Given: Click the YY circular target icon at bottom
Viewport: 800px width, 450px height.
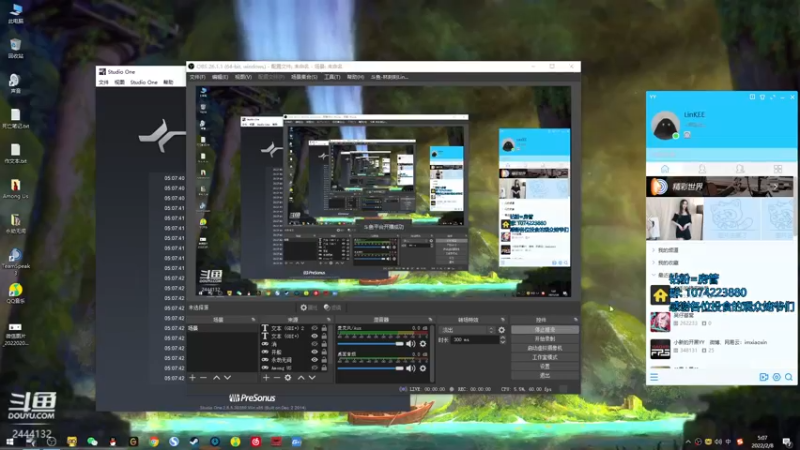Looking at the screenshot, I should (777, 377).
